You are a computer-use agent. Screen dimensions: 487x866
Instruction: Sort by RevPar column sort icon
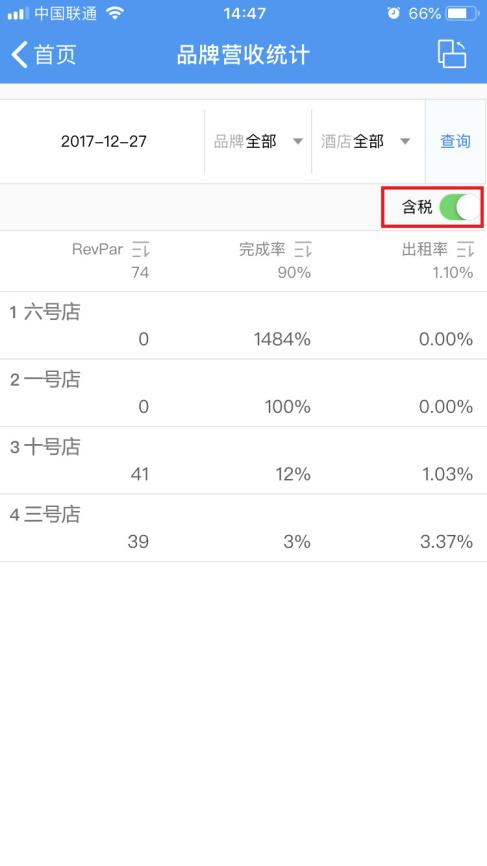click(x=140, y=250)
